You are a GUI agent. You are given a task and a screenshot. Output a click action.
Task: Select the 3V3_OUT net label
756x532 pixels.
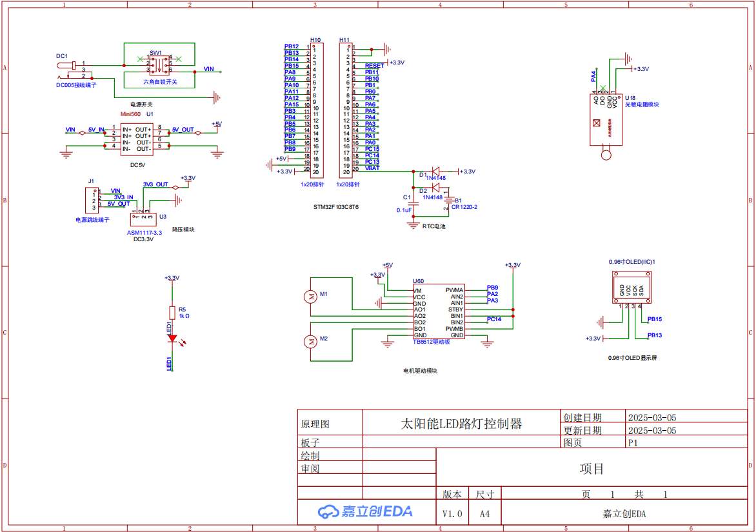coord(155,184)
